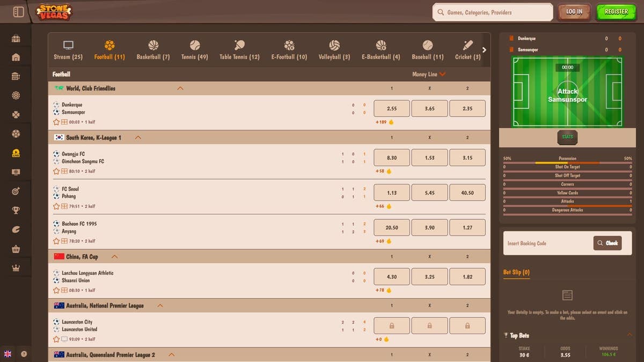Open the Launceston City match row
This screenshot has height=362, width=644.
[x=269, y=329]
